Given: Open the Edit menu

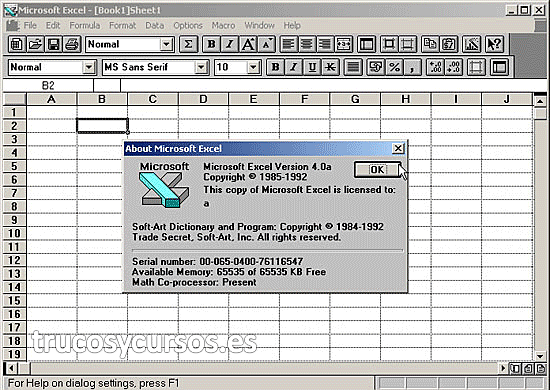Looking at the screenshot, I should [53, 26].
